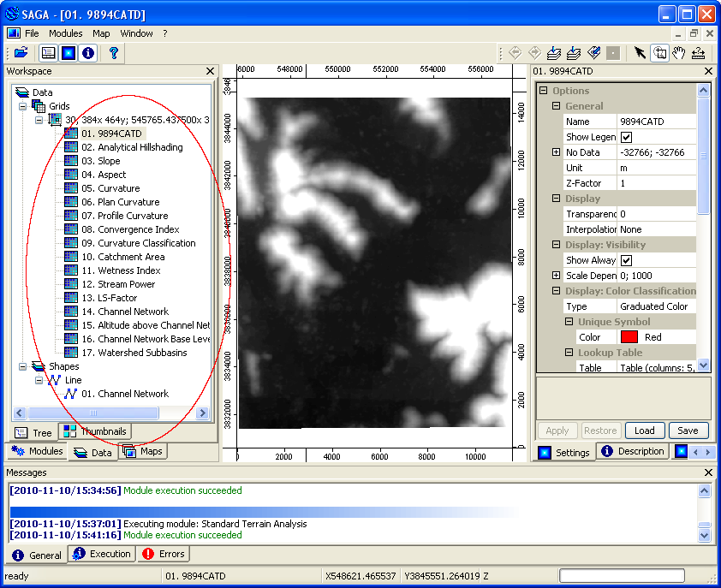Click the Interpolation None value
The image size is (721, 588).
click(x=657, y=229)
